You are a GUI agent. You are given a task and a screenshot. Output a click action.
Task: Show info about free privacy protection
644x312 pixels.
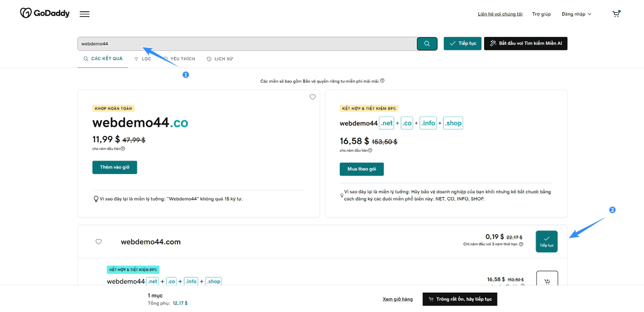(382, 81)
